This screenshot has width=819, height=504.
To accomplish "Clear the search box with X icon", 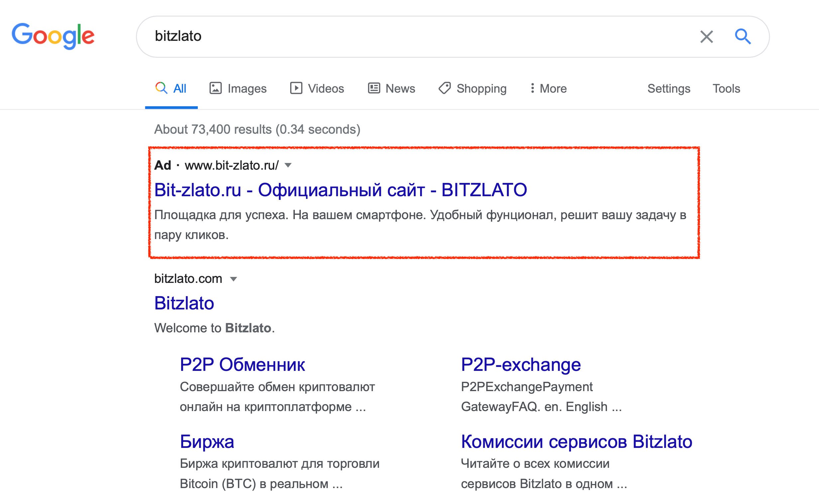I will click(x=706, y=37).
